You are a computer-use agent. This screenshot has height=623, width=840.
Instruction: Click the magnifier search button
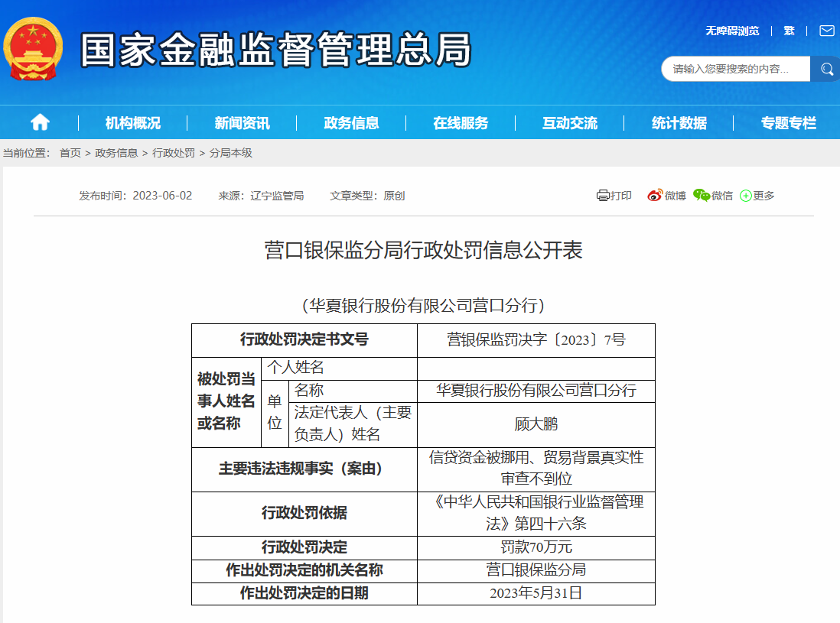(x=826, y=69)
